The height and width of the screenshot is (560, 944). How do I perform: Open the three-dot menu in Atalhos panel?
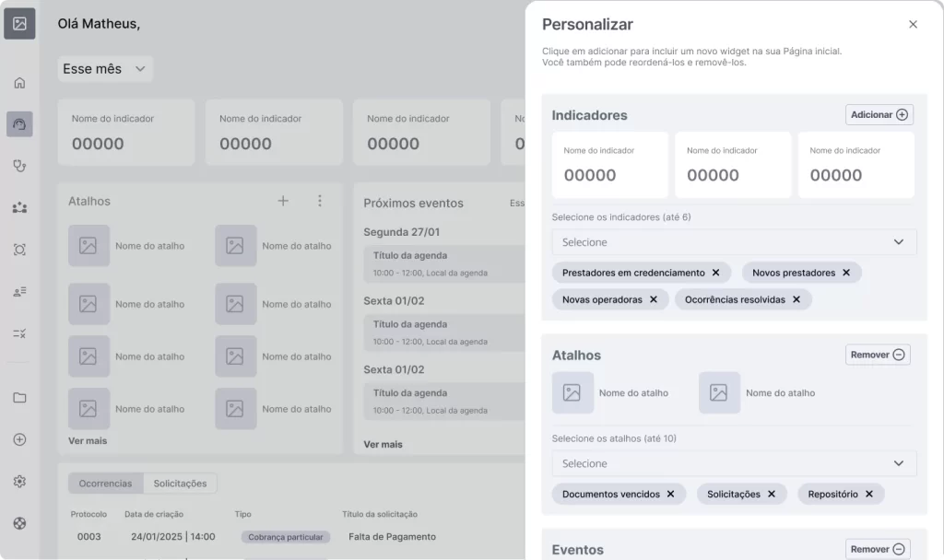[x=320, y=201]
